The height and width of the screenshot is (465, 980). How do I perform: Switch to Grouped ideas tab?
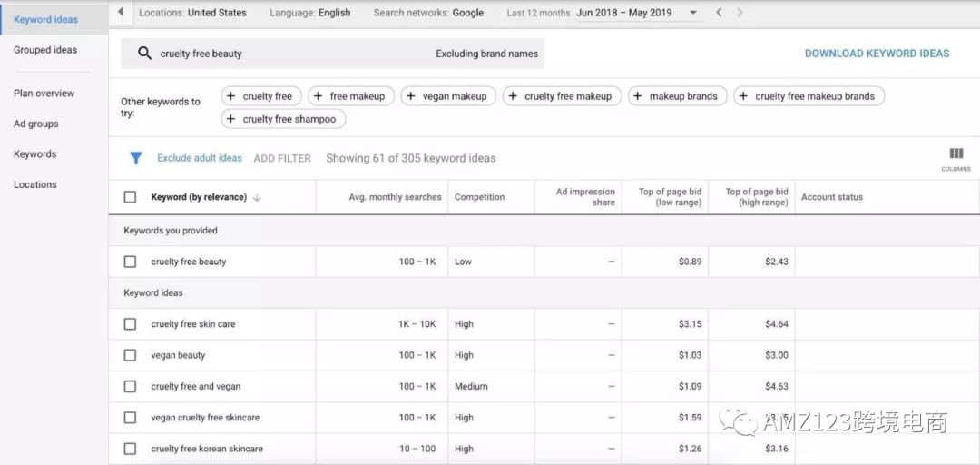point(45,50)
